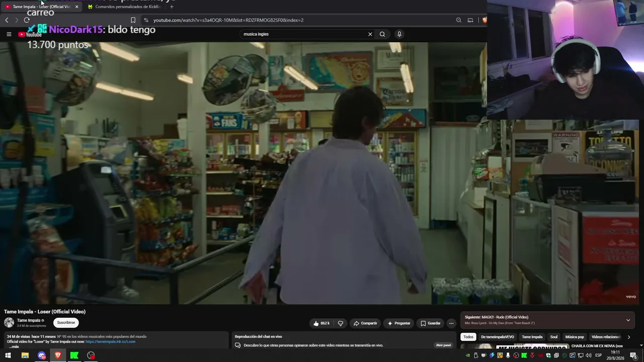Open the network tray icon

point(580,355)
